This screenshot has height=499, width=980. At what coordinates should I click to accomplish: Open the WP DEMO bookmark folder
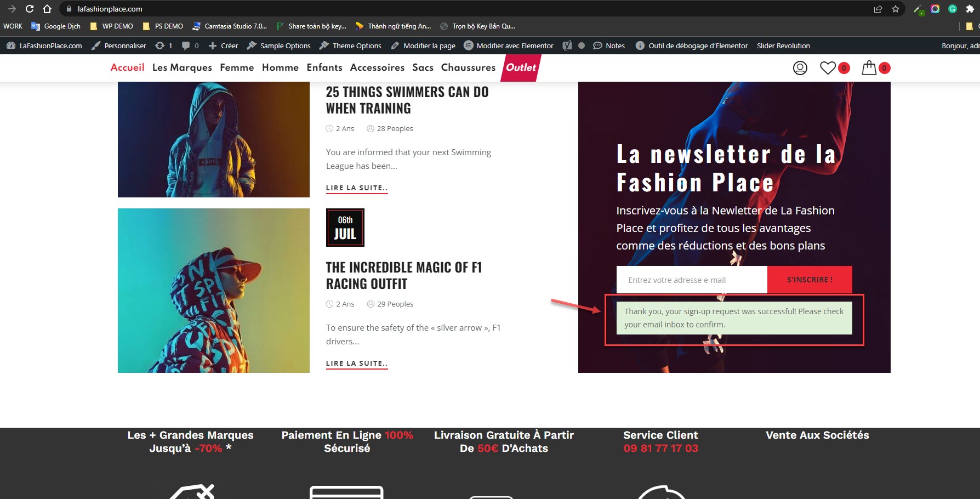(x=111, y=26)
